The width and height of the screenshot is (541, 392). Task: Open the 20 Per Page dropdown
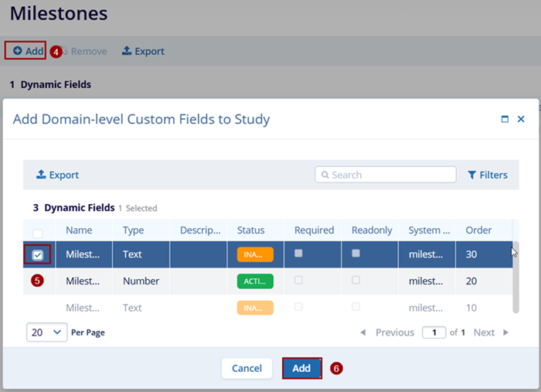(x=46, y=332)
